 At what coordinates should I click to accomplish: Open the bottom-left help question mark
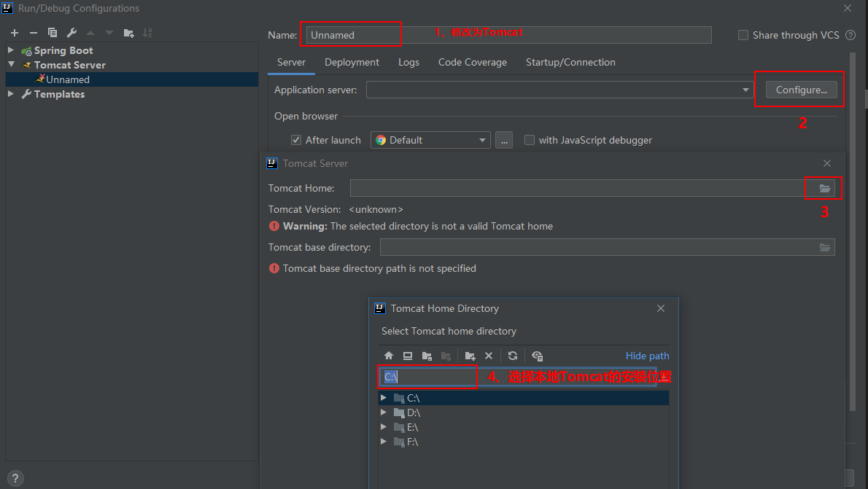coord(15,478)
